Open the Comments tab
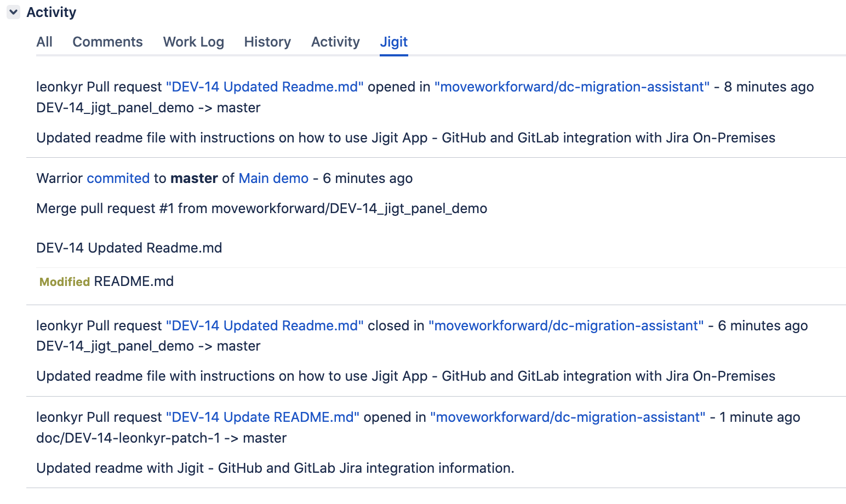 tap(107, 42)
